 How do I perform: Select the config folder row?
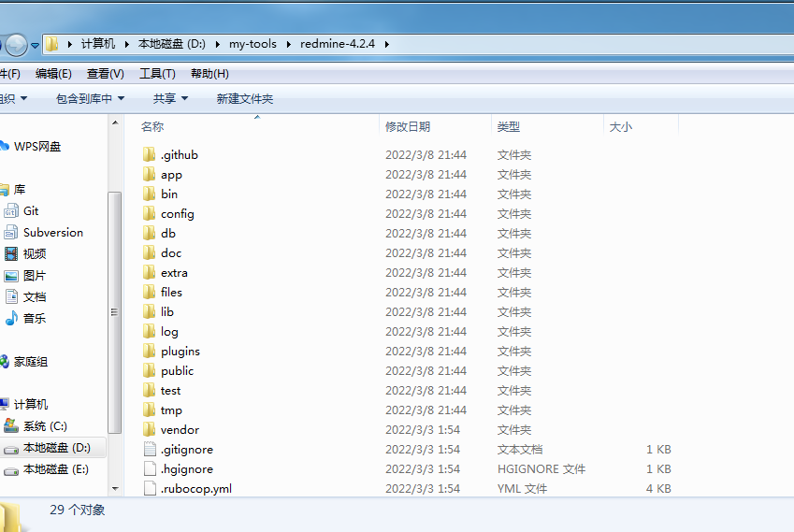pyautogui.click(x=178, y=214)
